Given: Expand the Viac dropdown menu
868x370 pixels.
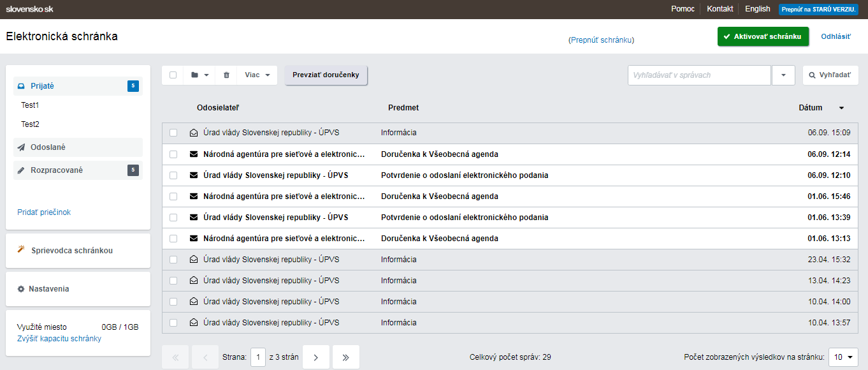Looking at the screenshot, I should (x=257, y=75).
